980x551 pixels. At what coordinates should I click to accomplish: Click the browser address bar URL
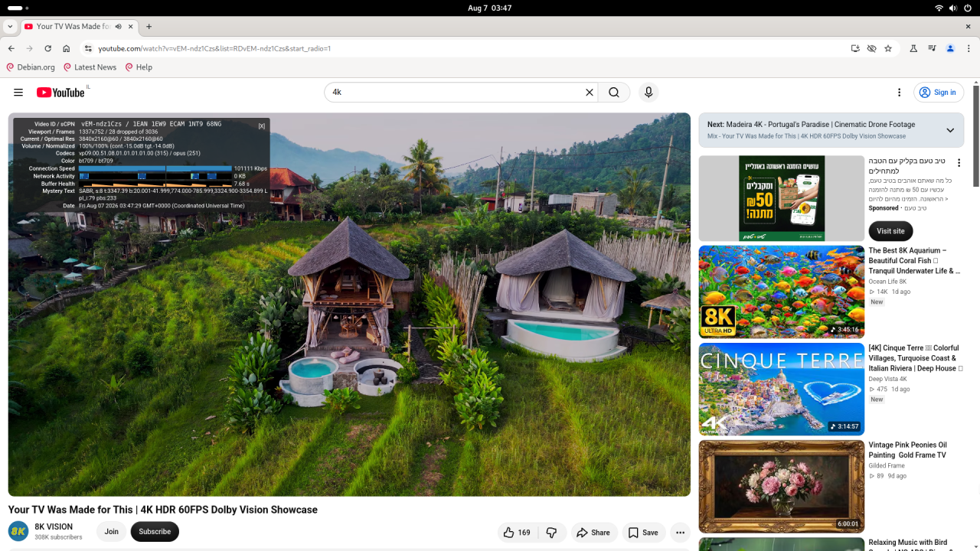point(214,48)
